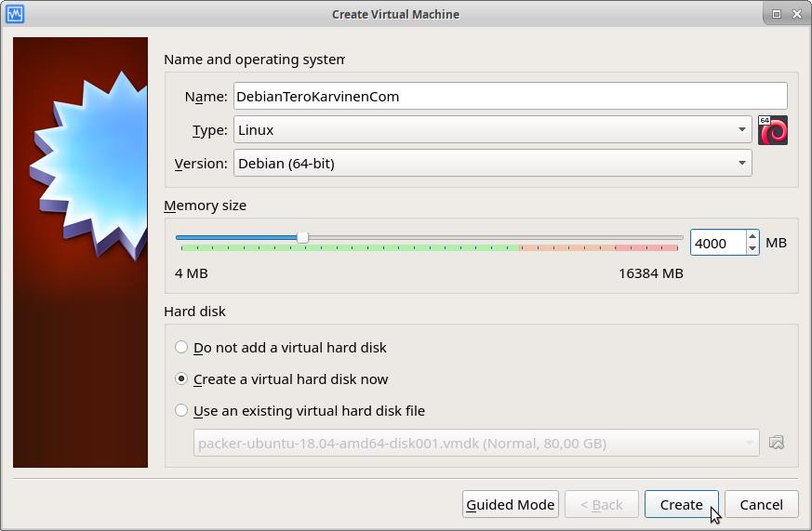Click the Debian 64-bit OS logo icon
This screenshot has height=531, width=812.
773,130
